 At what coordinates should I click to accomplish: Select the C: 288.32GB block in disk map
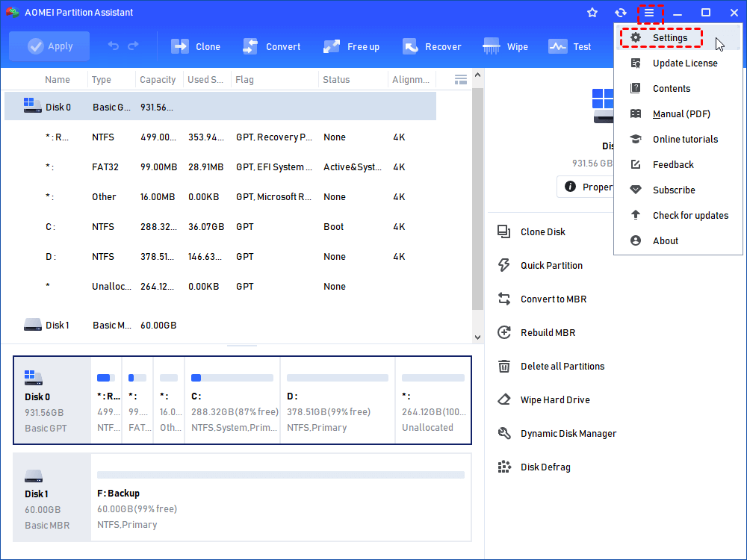click(232, 400)
